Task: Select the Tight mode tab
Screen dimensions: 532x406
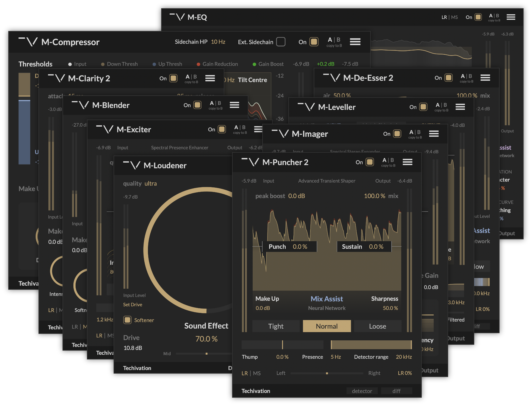Action: (276, 326)
